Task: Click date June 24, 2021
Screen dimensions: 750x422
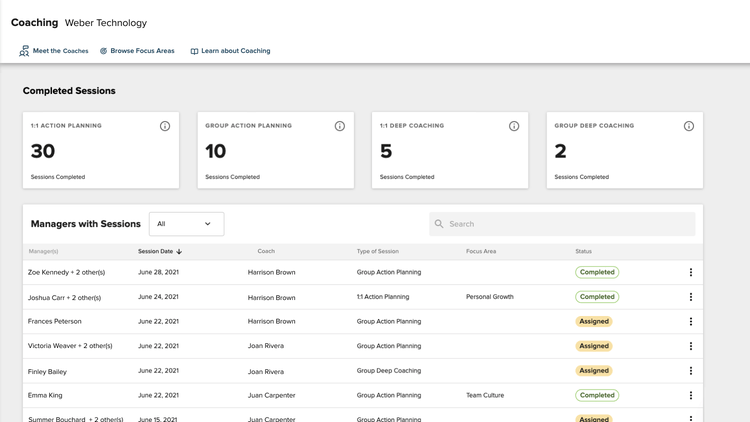Action: click(x=158, y=297)
